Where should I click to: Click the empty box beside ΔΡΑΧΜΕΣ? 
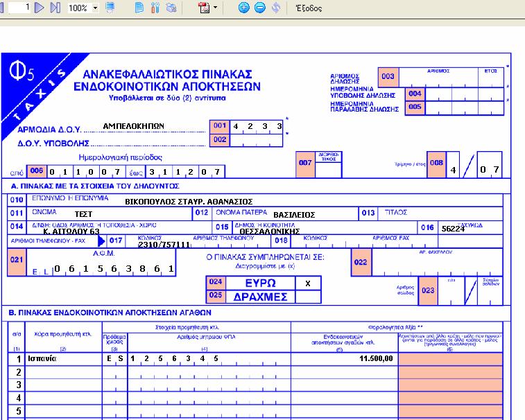point(308,297)
